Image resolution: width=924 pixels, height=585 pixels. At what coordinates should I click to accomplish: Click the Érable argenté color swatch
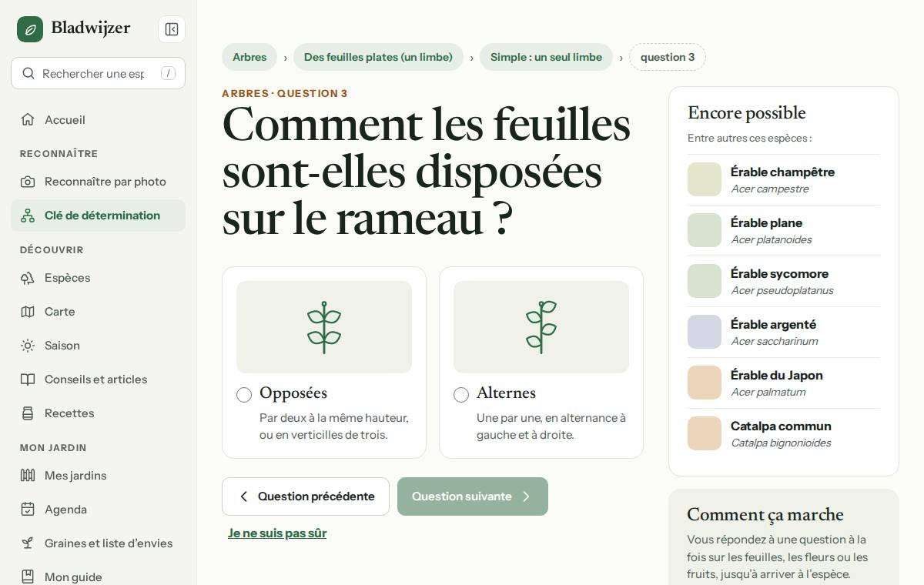705,332
